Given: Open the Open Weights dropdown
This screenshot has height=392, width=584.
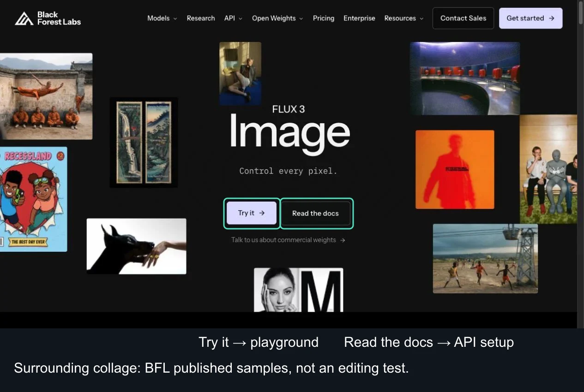Looking at the screenshot, I should (277, 18).
